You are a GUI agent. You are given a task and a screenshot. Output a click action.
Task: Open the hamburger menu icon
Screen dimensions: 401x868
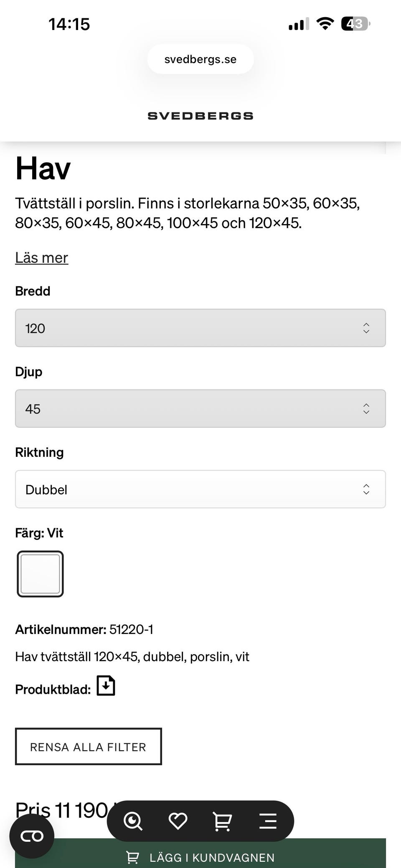(268, 821)
